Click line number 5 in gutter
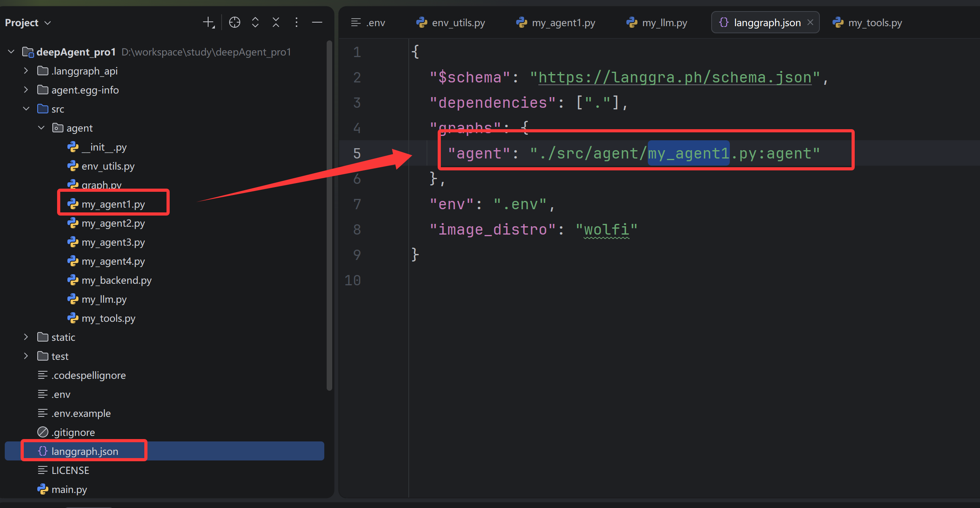This screenshot has width=980, height=508. click(357, 153)
